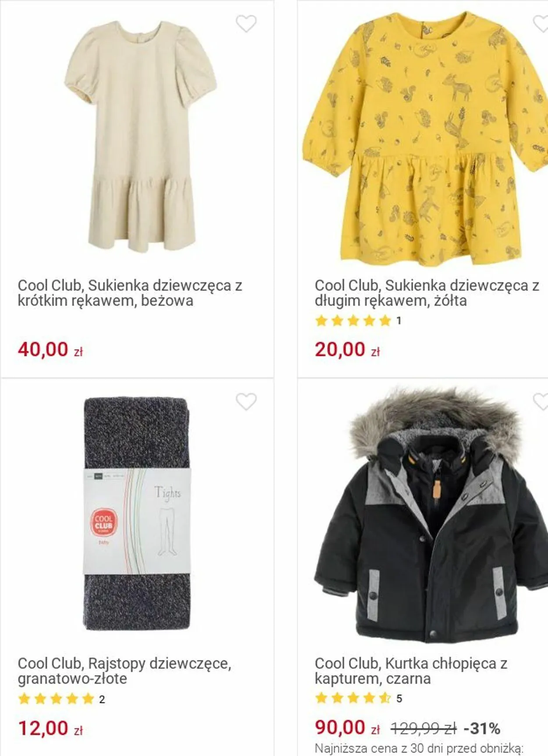Select the 20,00 zł price

347,350
